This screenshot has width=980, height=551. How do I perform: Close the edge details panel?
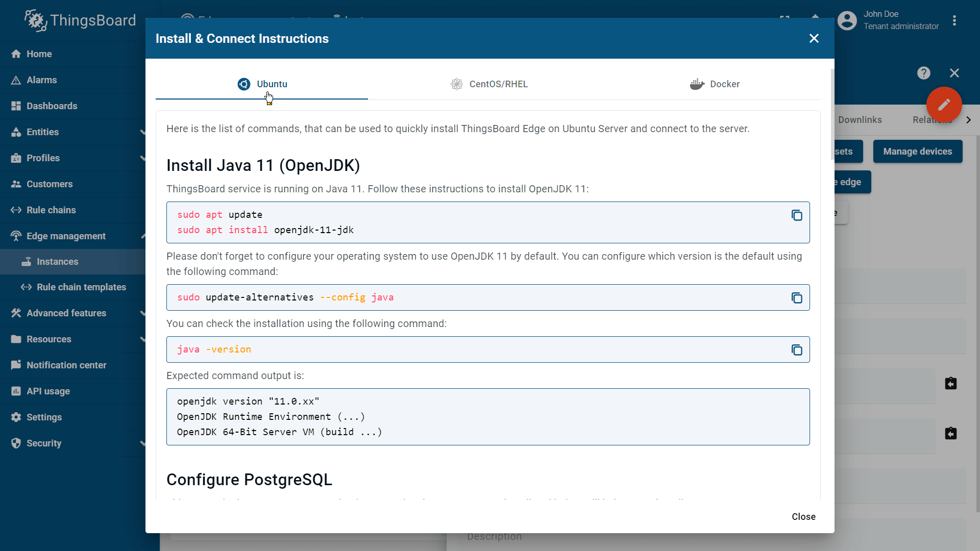954,73
